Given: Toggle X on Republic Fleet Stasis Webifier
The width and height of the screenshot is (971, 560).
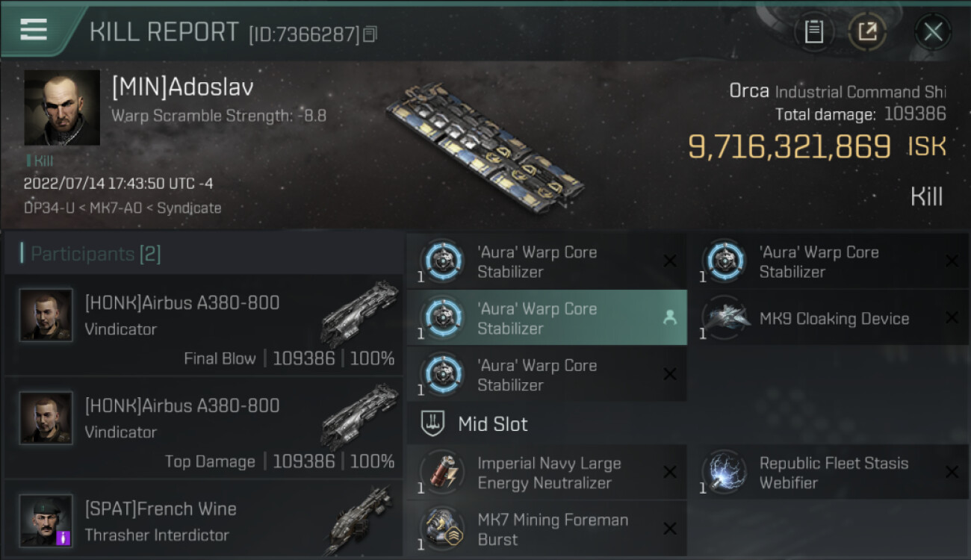Looking at the screenshot, I should 952,472.
